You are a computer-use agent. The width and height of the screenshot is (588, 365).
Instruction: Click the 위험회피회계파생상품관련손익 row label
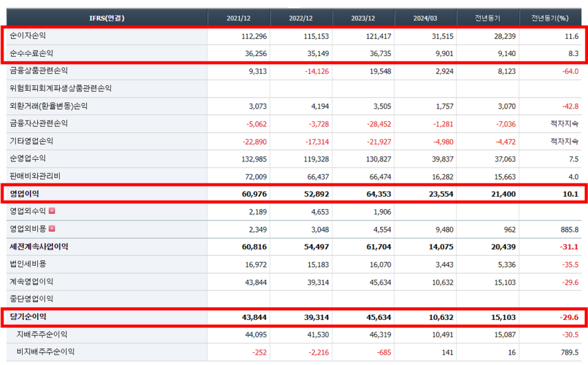pyautogui.click(x=61, y=88)
